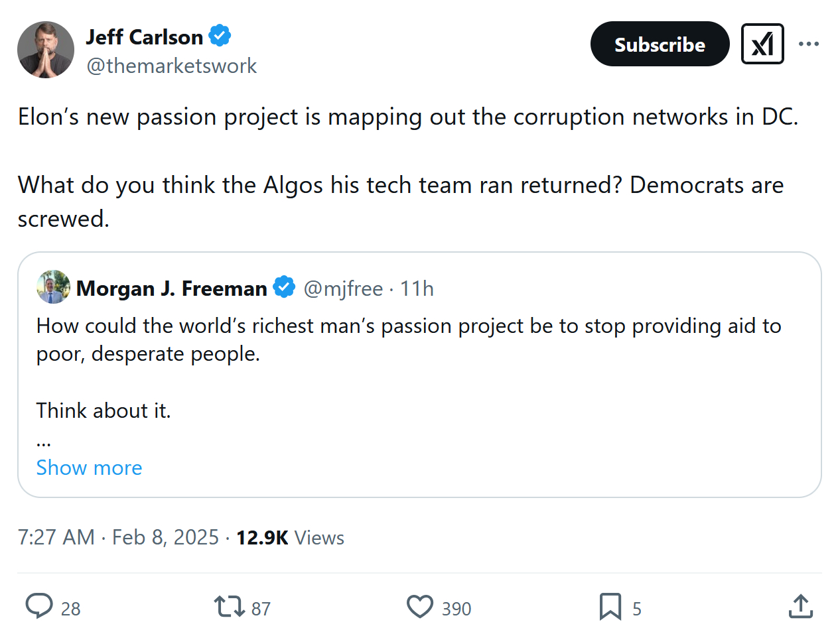Screen dimensions: 840x634
Task: Repost this tweet via retweet icon
Action: [230, 606]
